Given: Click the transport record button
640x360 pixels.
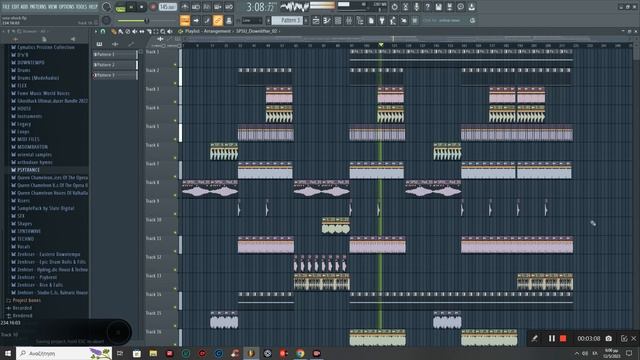Looking at the screenshot, I should [x=153, y=7].
